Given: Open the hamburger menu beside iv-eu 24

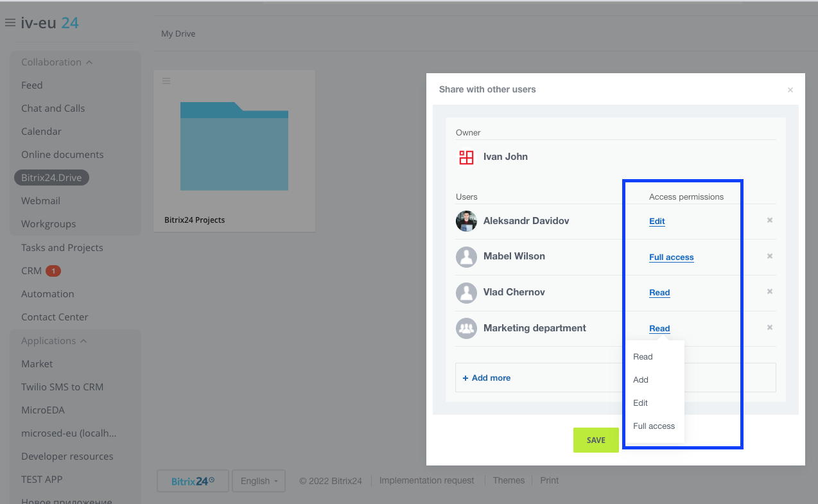Looking at the screenshot, I should click(10, 22).
